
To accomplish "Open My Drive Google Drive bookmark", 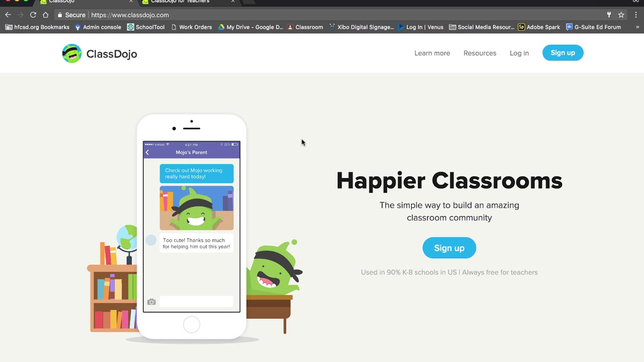I will (251, 27).
